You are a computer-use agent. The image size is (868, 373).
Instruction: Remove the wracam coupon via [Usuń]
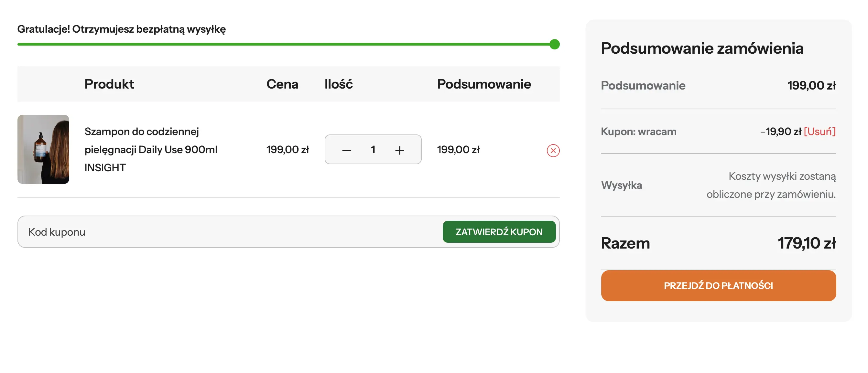tap(819, 131)
